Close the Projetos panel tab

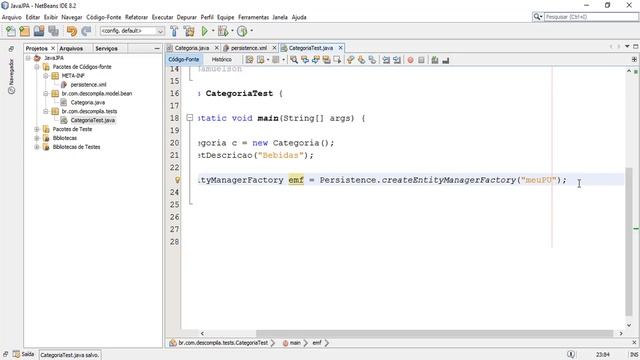[x=53, y=48]
